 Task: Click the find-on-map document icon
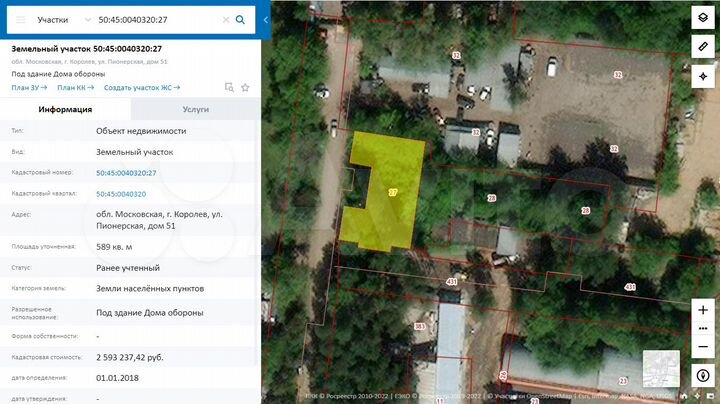click(229, 87)
